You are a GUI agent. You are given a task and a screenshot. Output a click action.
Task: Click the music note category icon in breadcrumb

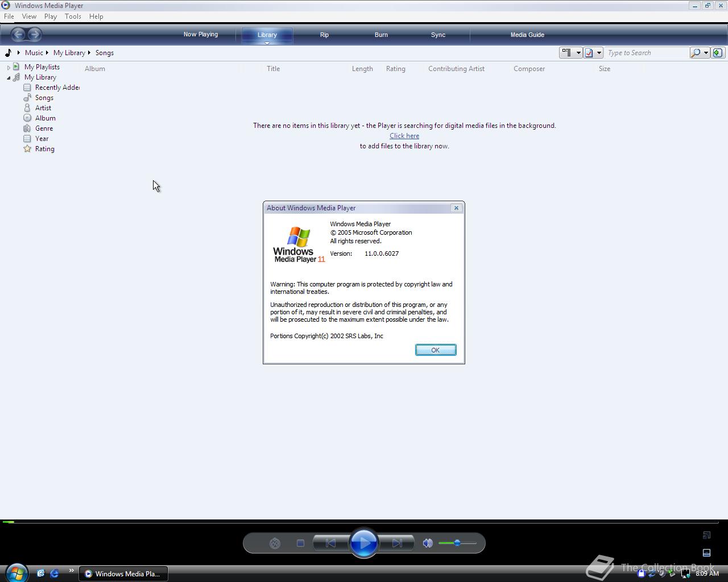click(8, 53)
